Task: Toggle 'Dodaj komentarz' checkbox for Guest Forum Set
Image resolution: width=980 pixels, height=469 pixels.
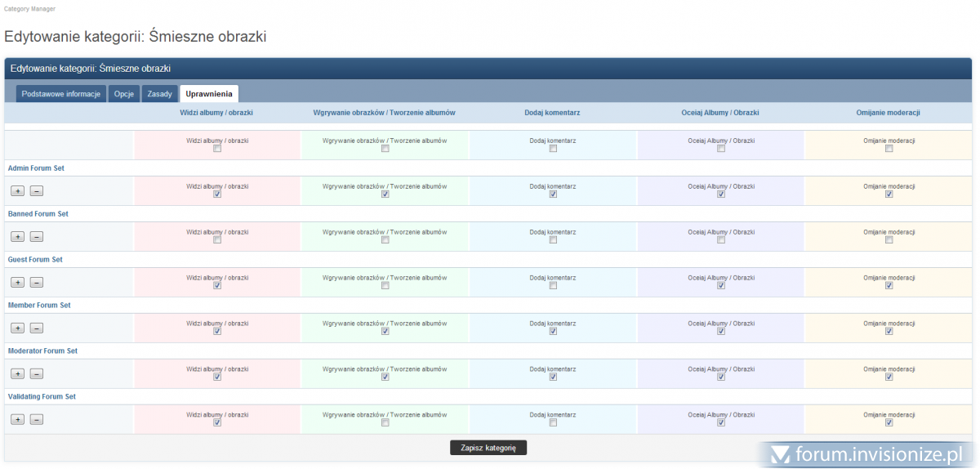Action: coord(553,286)
